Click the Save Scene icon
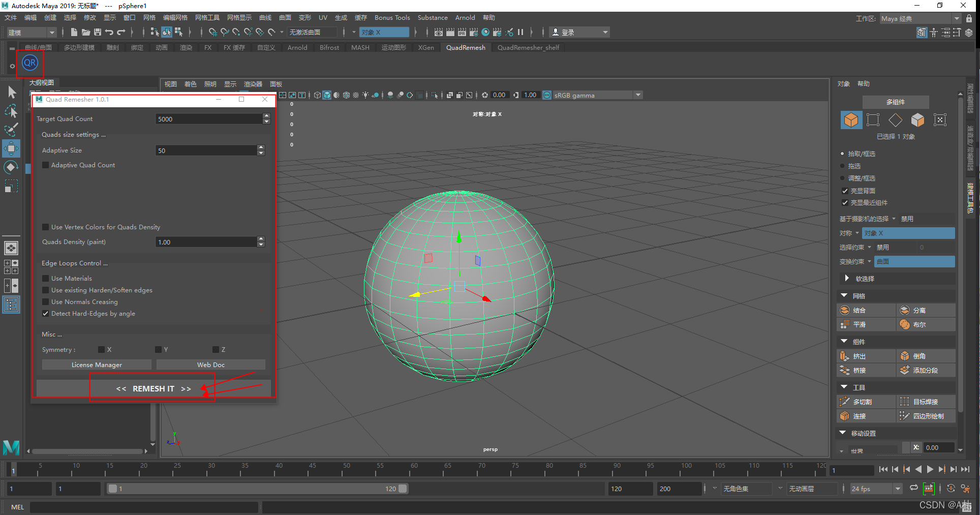980x515 pixels. [98, 32]
